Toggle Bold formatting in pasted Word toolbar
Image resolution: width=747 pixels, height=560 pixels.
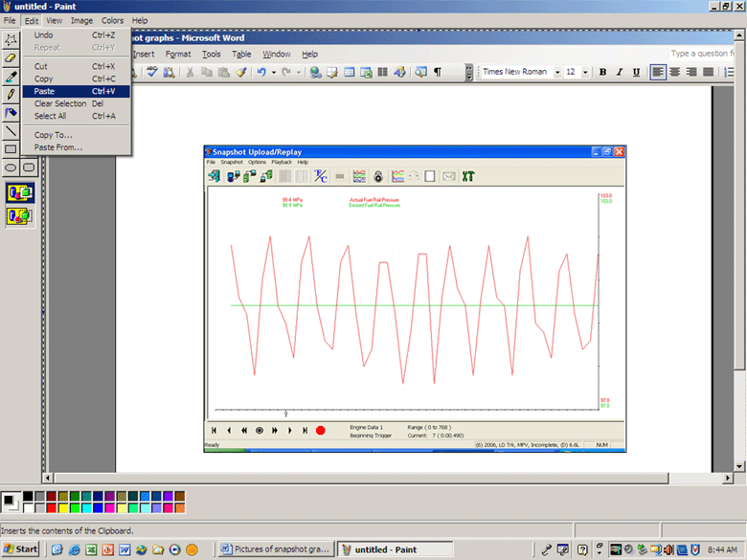pyautogui.click(x=603, y=72)
